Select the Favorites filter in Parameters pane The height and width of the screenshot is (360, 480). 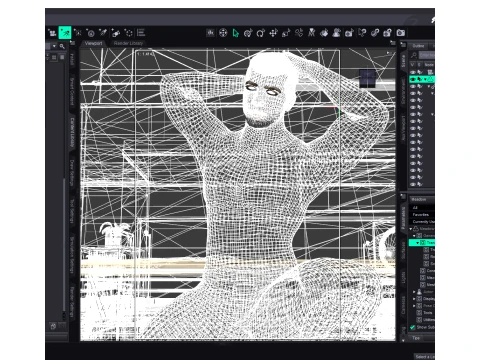tap(422, 215)
